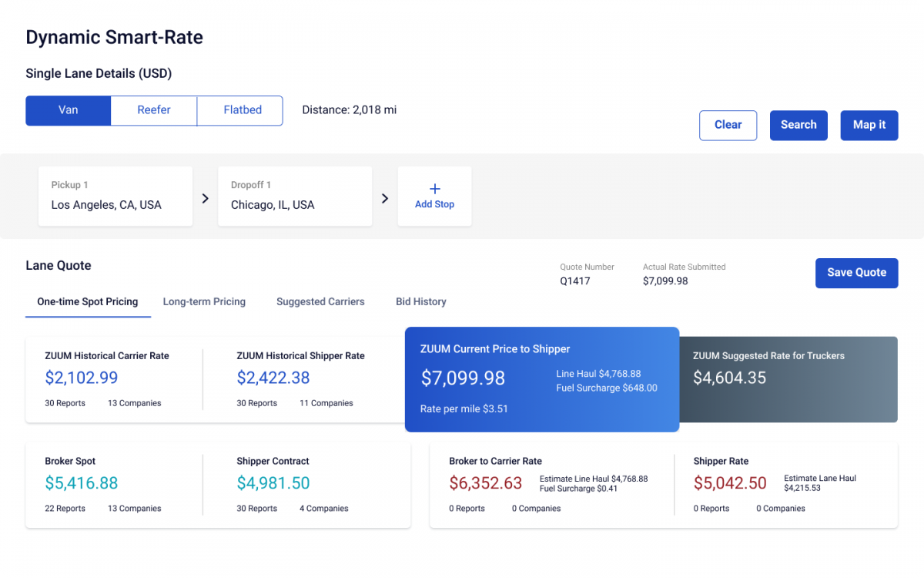Click the Map it button

pos(869,125)
